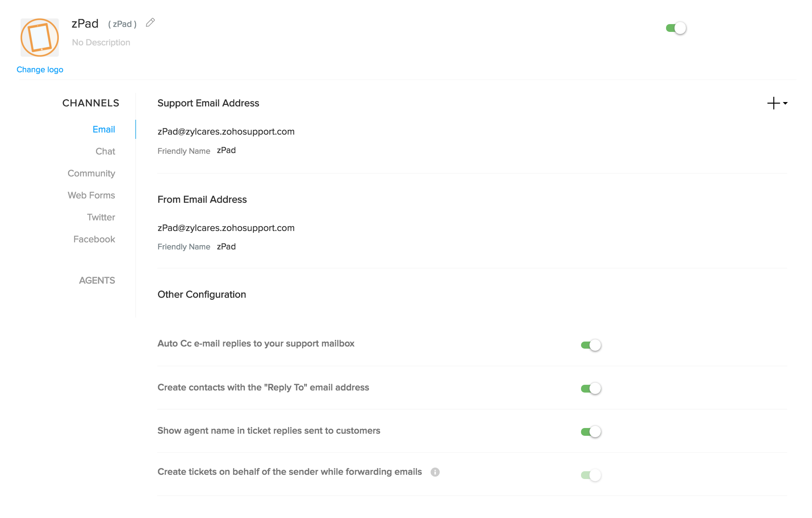Click the zPad support email address field
Screen dimensions: 812x518
[x=226, y=131]
